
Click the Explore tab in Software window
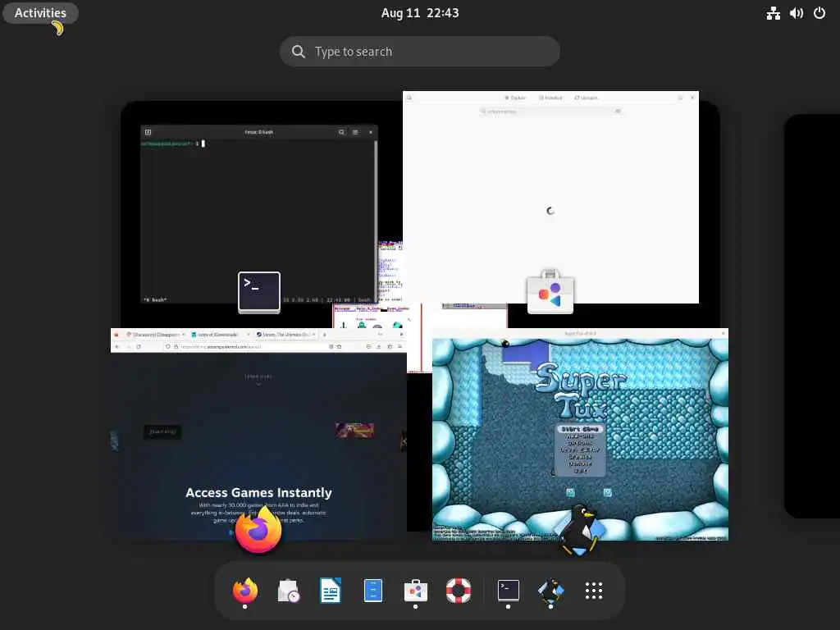[515, 98]
